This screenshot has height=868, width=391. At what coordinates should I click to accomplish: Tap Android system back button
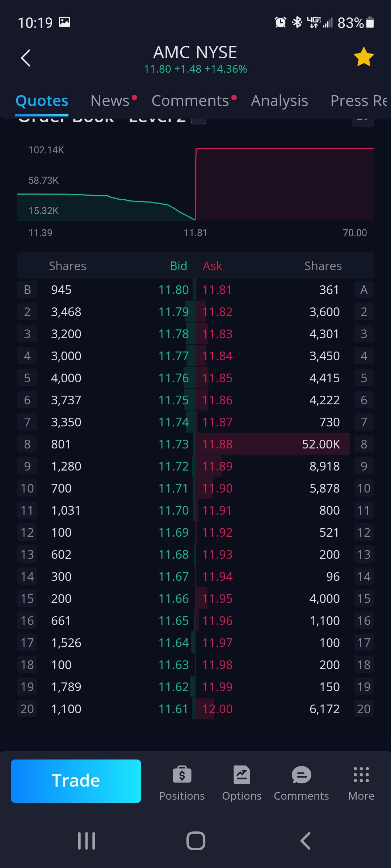(x=305, y=841)
